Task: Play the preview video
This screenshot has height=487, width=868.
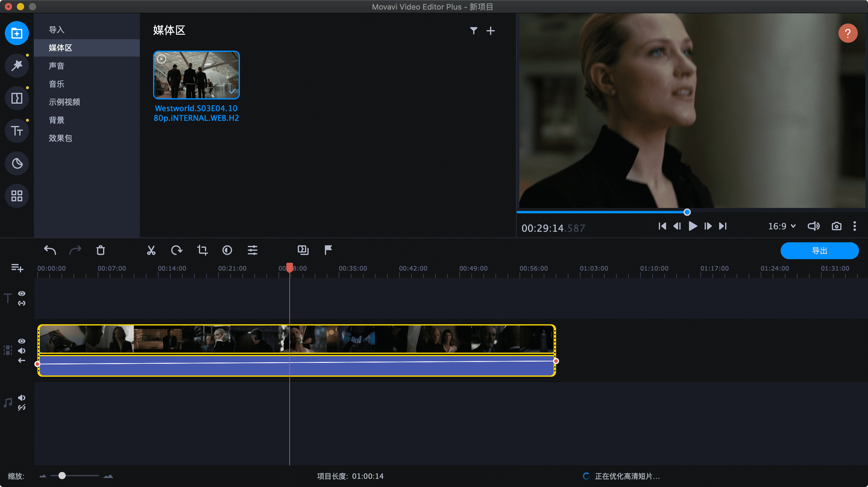Action: (x=693, y=226)
